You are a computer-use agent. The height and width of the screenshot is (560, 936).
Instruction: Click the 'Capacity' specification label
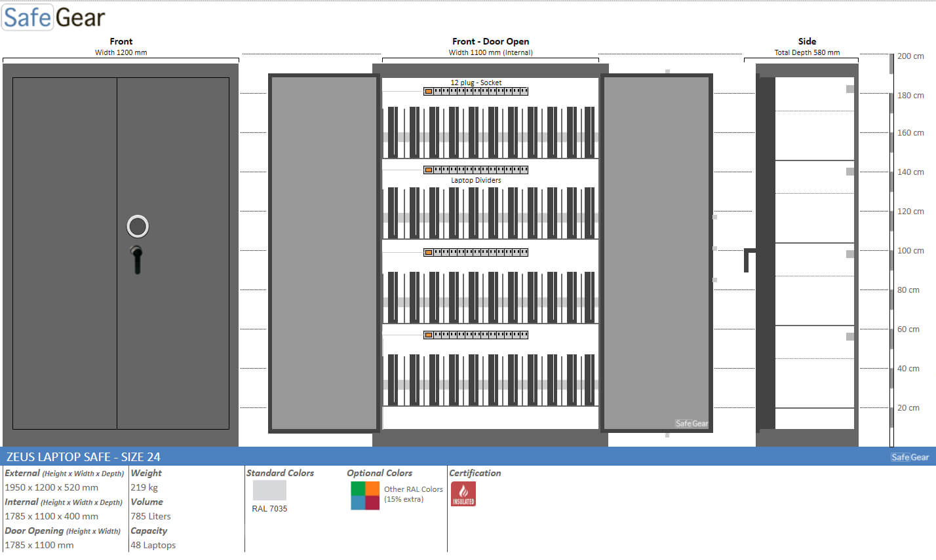click(149, 531)
